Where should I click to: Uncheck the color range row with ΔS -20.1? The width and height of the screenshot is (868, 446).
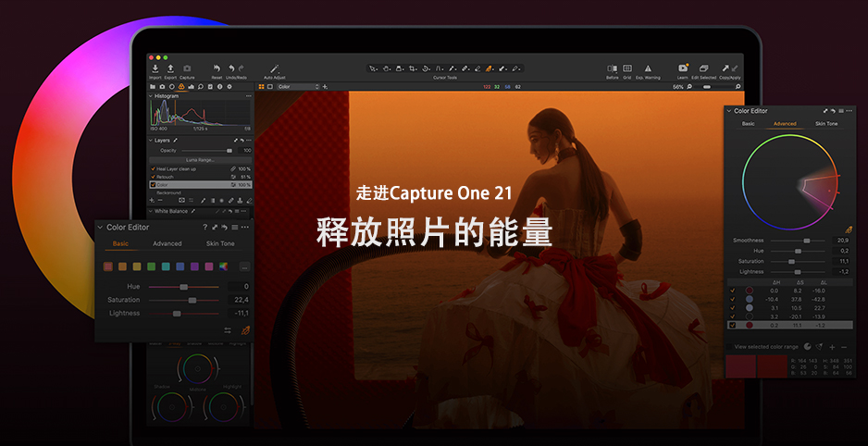click(x=733, y=316)
